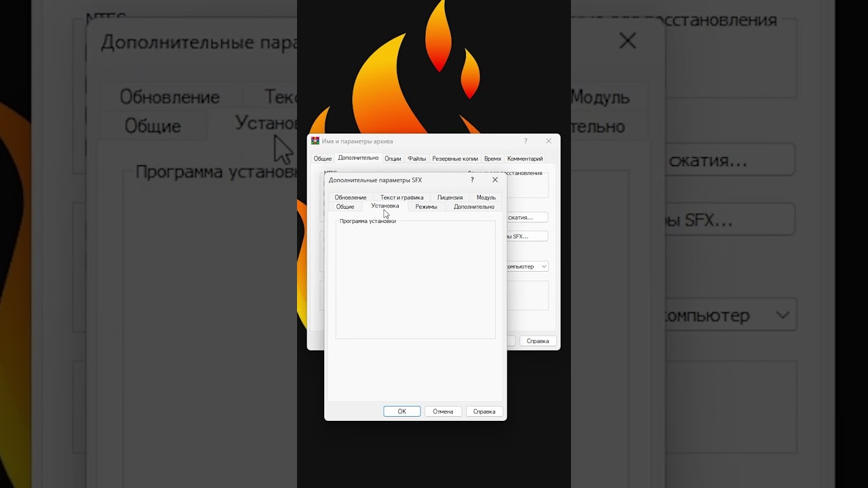The width and height of the screenshot is (868, 488).
Task: Click help question mark in archive parameters window
Action: coord(526,141)
